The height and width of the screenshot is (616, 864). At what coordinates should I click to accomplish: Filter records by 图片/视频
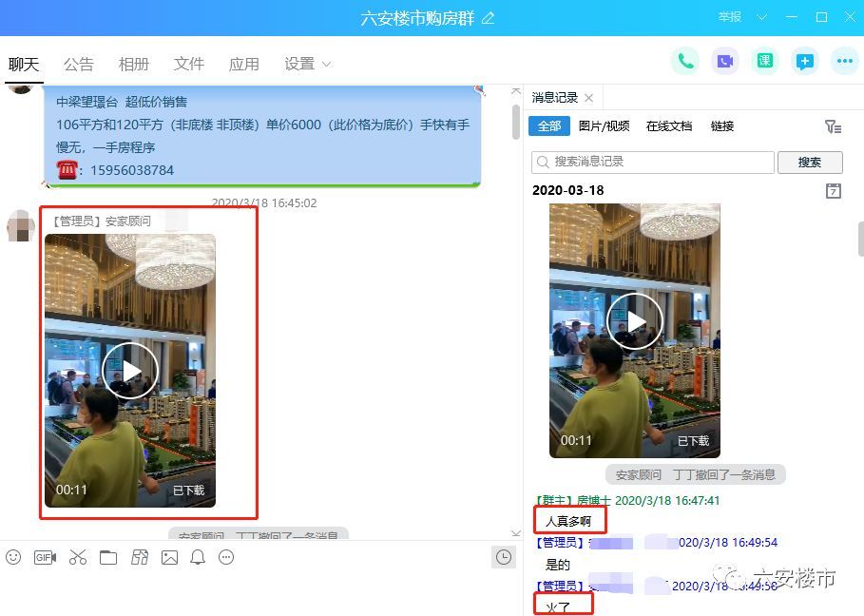click(604, 126)
